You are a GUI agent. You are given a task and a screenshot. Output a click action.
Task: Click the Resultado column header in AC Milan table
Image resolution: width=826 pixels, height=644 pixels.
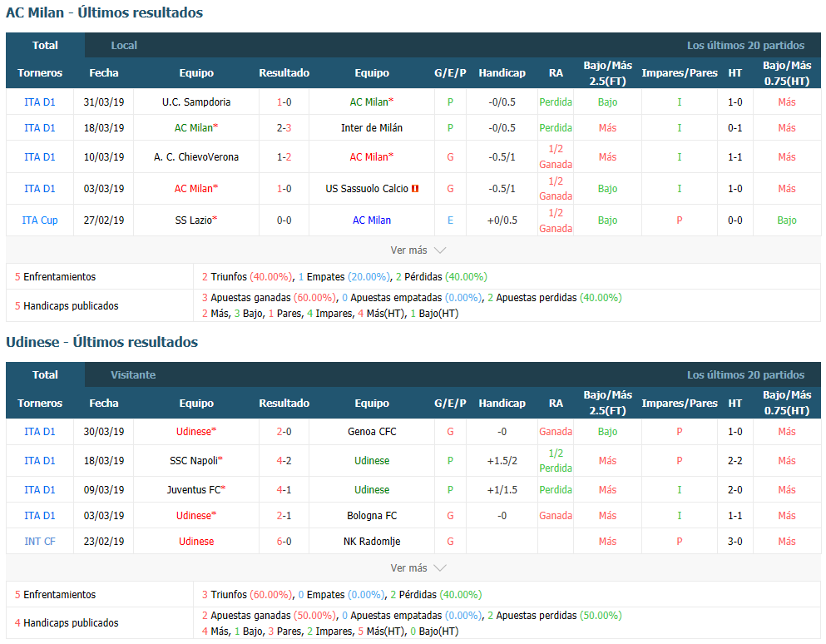tap(284, 73)
